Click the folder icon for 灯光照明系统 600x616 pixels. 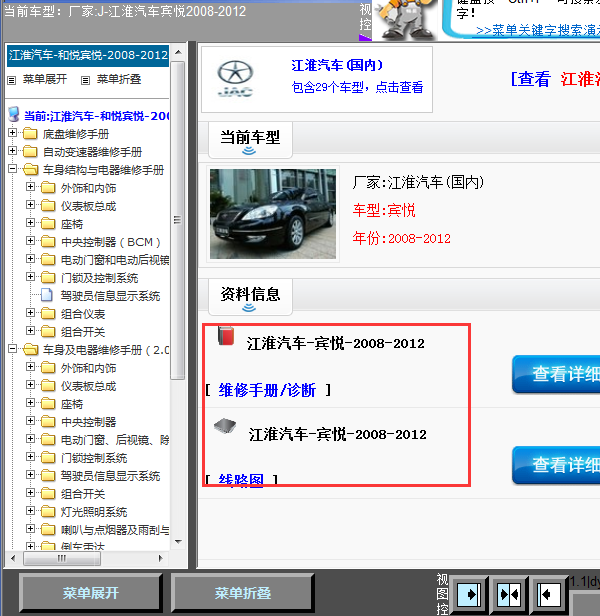coord(48,512)
